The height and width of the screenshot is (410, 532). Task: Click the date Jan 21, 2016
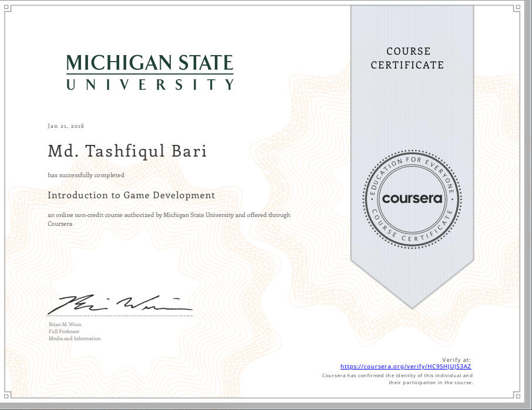tap(66, 126)
